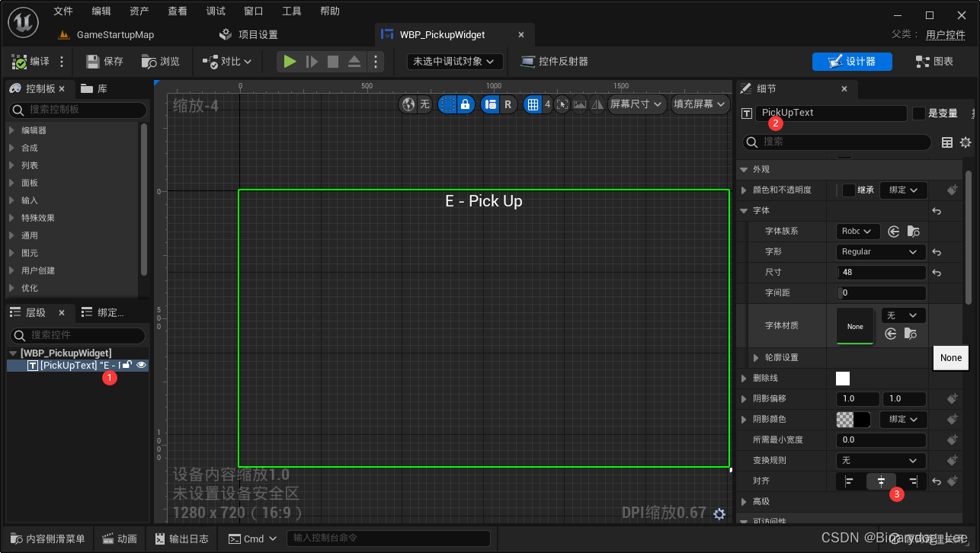Reset 尺寸 font size to default
The image size is (980, 553).
(x=937, y=273)
